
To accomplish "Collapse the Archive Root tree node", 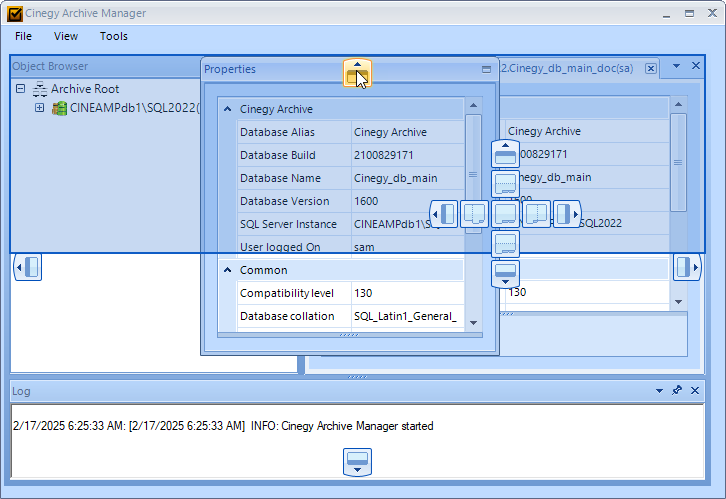I will click(x=20, y=88).
